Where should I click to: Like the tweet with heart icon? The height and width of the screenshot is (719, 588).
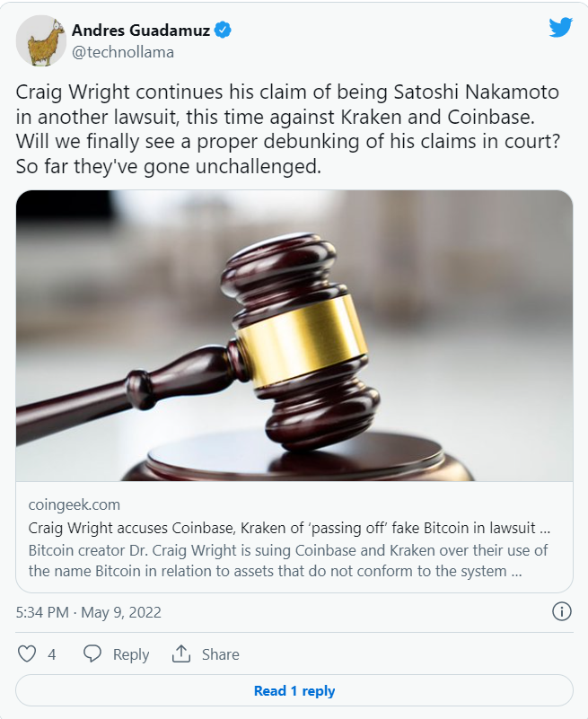tap(27, 653)
